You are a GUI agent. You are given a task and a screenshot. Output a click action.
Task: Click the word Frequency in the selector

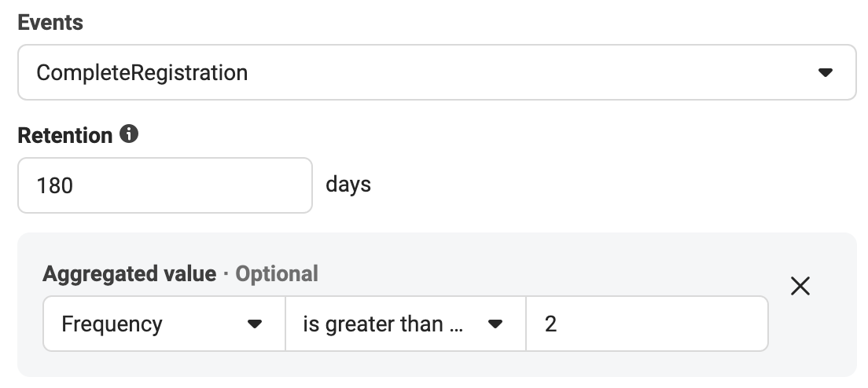pyautogui.click(x=112, y=324)
